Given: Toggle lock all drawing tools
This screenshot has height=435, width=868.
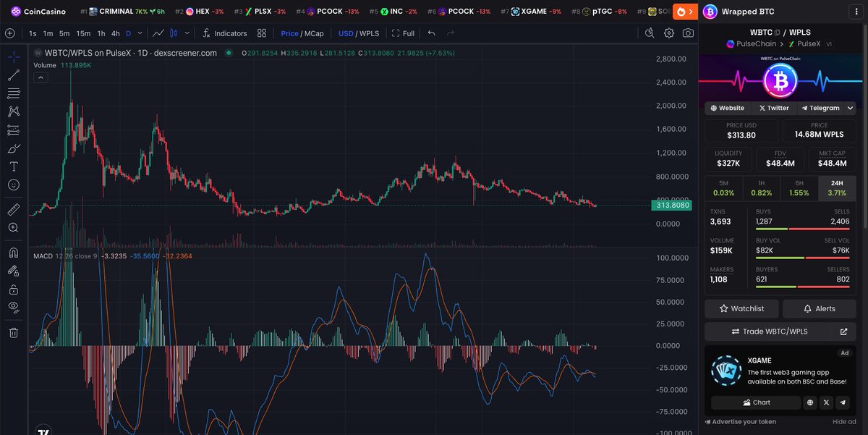Looking at the screenshot, I should (13, 290).
